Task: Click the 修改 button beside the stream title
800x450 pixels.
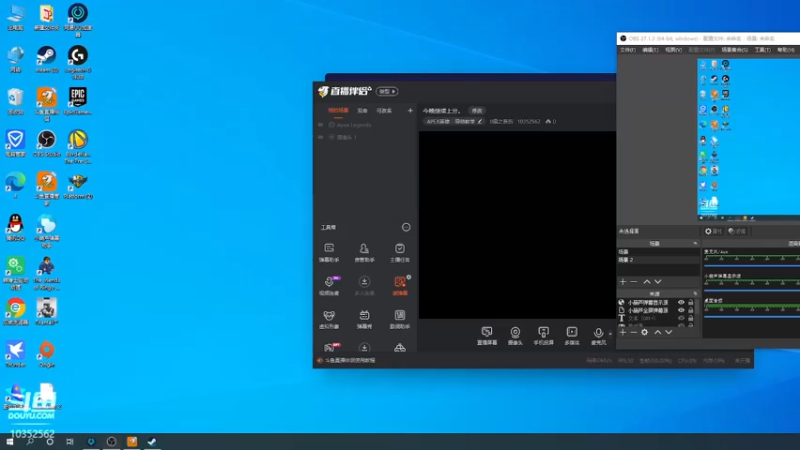Action: pyautogui.click(x=477, y=111)
